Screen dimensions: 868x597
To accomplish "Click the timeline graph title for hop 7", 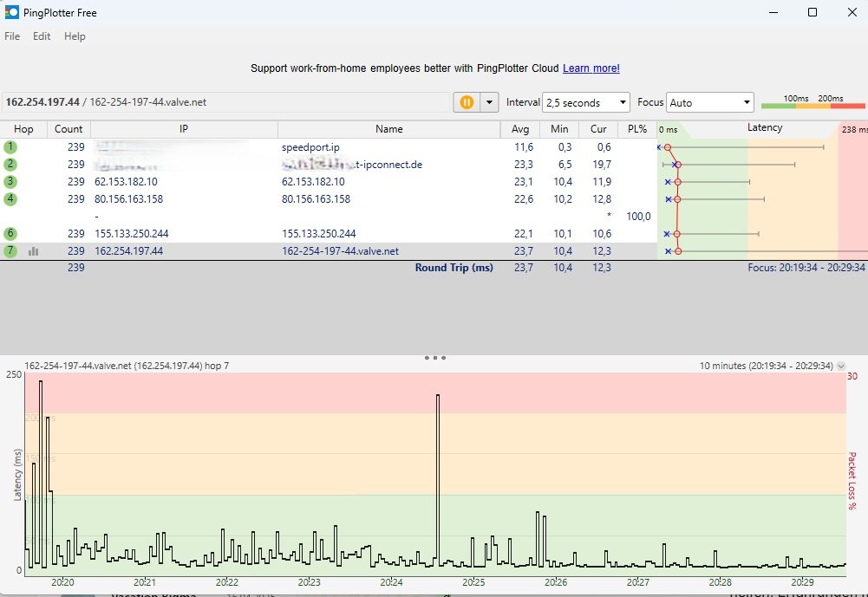I will (127, 366).
